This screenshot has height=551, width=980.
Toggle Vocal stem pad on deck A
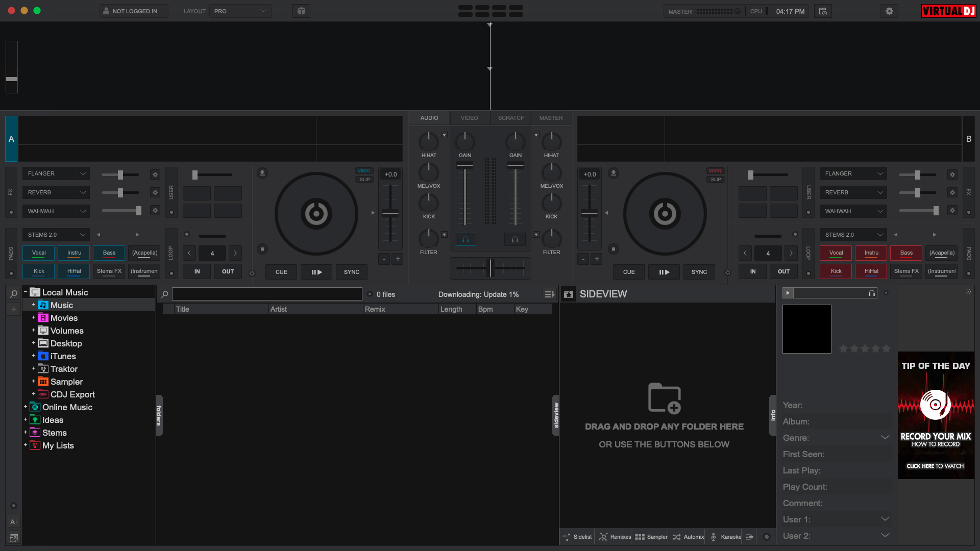[38, 253]
